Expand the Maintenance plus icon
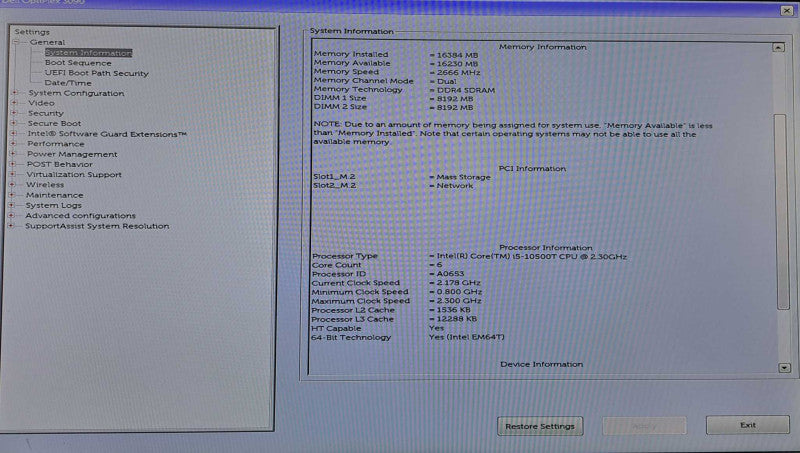The width and height of the screenshot is (800, 453). pyautogui.click(x=12, y=195)
